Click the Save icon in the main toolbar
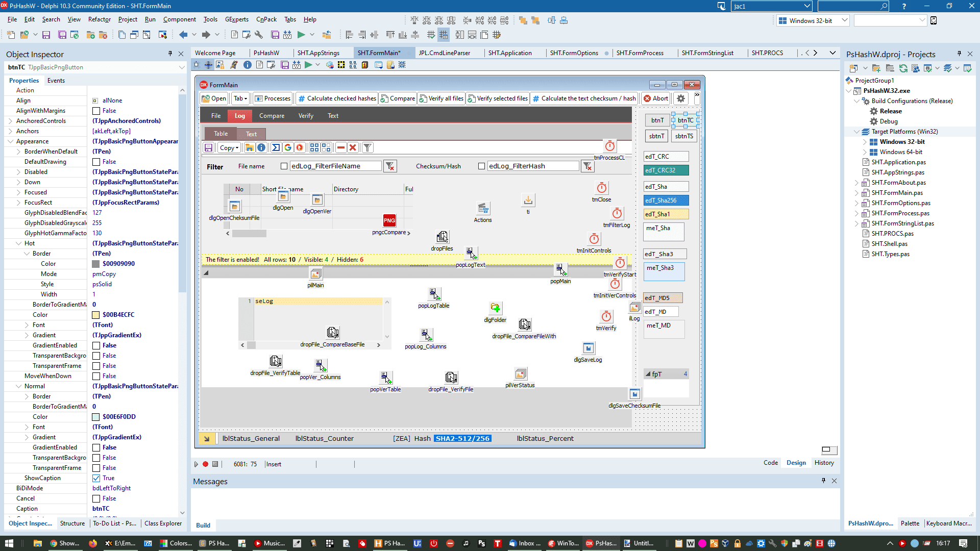This screenshot has width=980, height=551. pos(46,35)
